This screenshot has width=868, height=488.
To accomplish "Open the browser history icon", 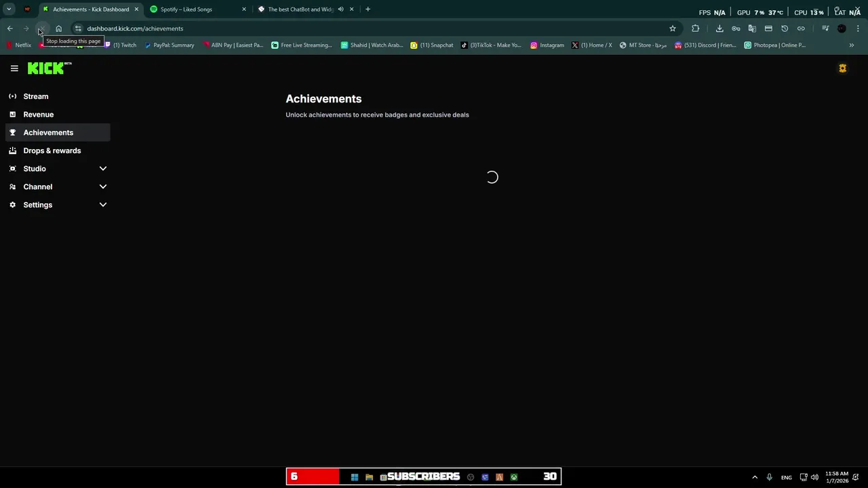I will [785, 28].
